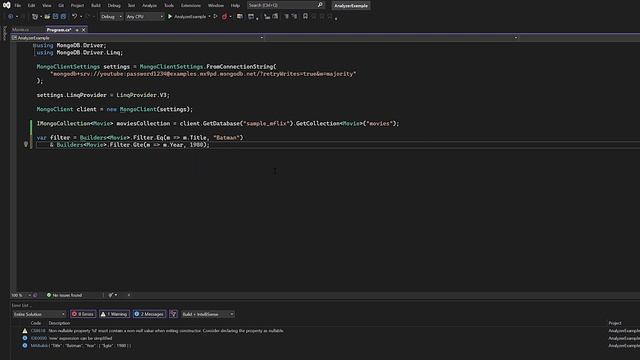Click start without debugging outline play icon
This screenshot has width=640, height=360.
216,17
